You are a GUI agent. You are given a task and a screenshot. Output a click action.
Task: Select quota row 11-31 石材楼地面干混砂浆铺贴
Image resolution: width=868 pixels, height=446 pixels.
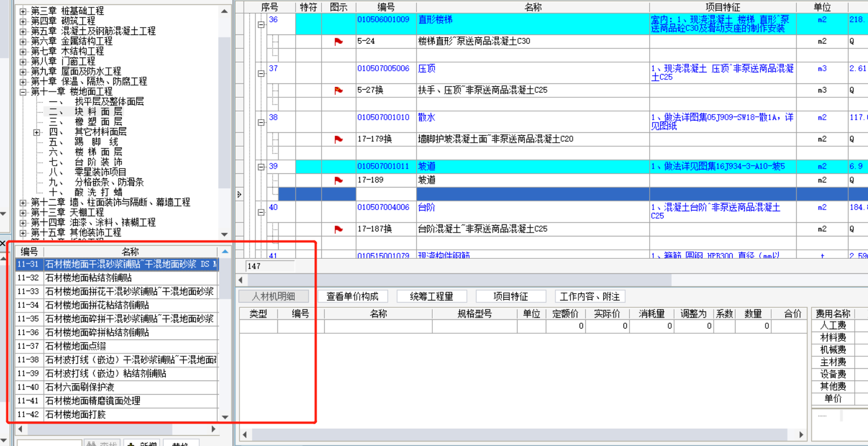(x=117, y=264)
